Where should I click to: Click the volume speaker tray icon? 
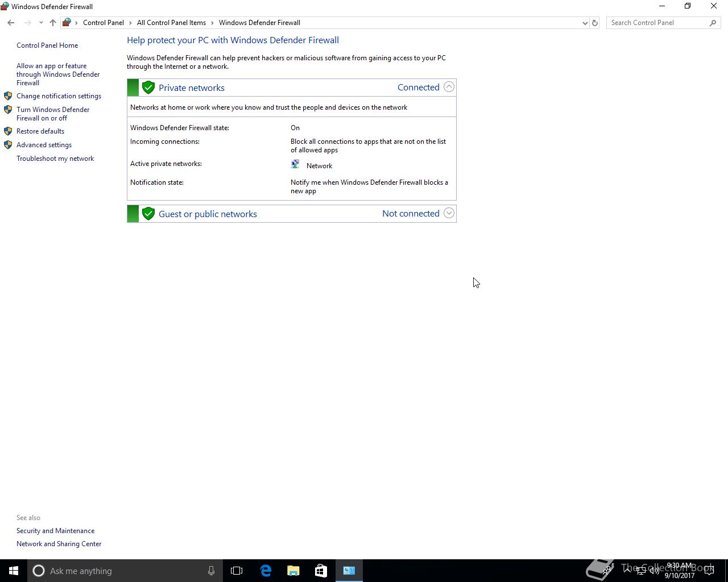pyautogui.click(x=655, y=571)
